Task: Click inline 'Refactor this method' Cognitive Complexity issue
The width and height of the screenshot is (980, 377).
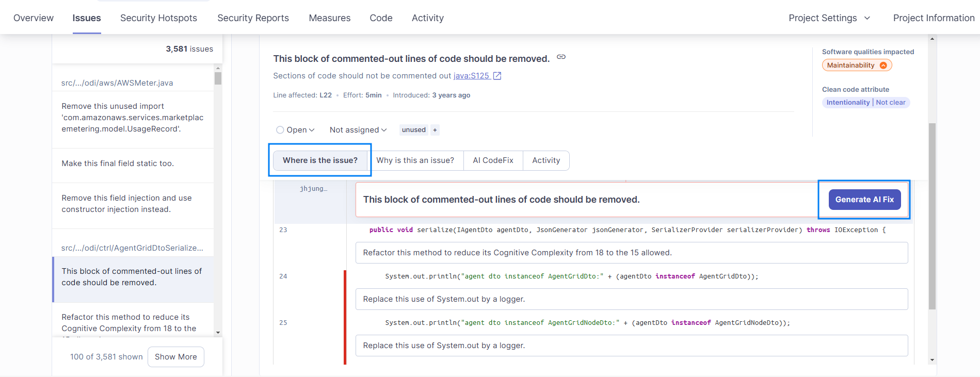Action: [x=632, y=253]
